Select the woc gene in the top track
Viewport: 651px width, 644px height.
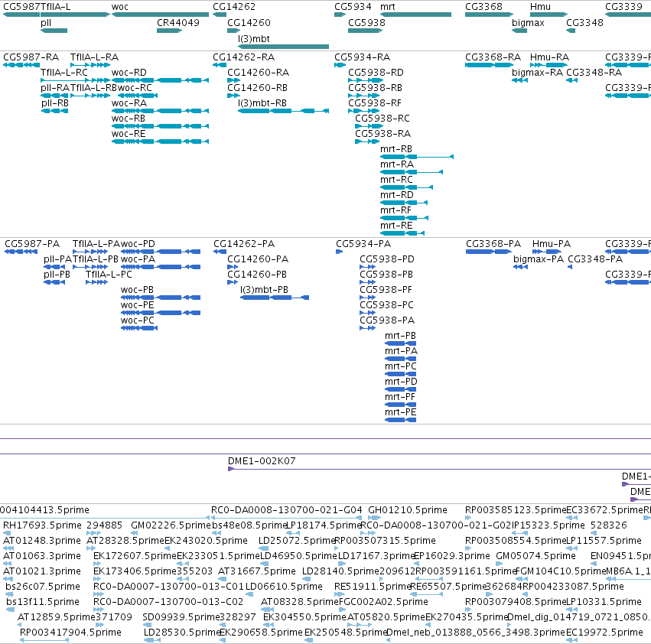tap(160, 15)
